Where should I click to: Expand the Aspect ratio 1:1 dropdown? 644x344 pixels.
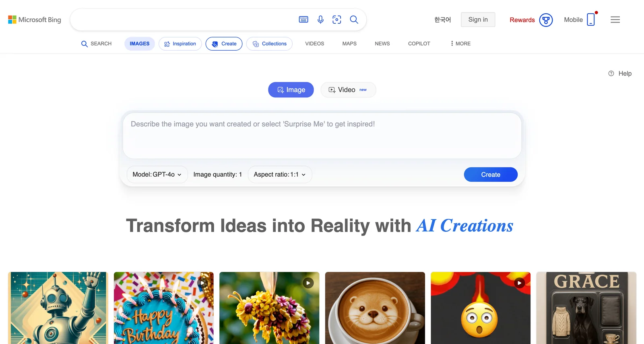pyautogui.click(x=280, y=175)
